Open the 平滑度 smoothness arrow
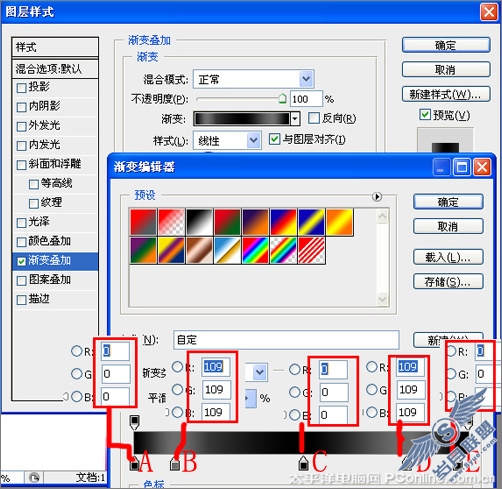 (251, 398)
